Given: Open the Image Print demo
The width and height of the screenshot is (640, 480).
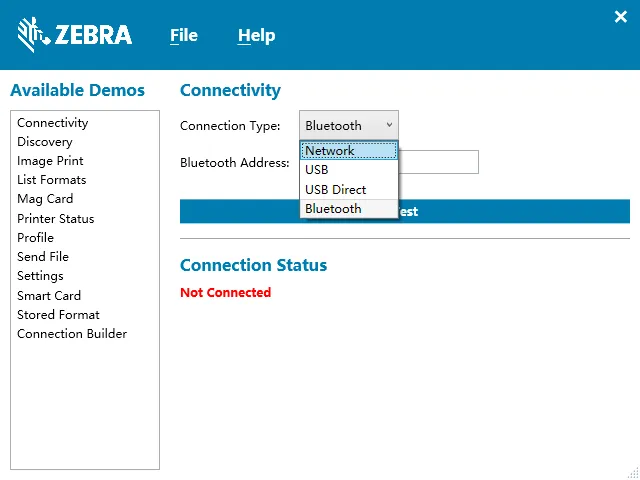Looking at the screenshot, I should click(50, 161).
